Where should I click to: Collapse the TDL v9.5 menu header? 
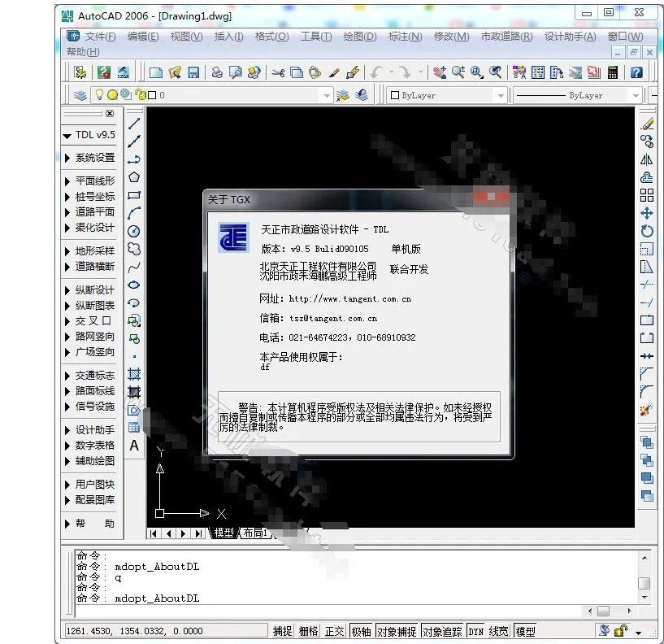(89, 135)
